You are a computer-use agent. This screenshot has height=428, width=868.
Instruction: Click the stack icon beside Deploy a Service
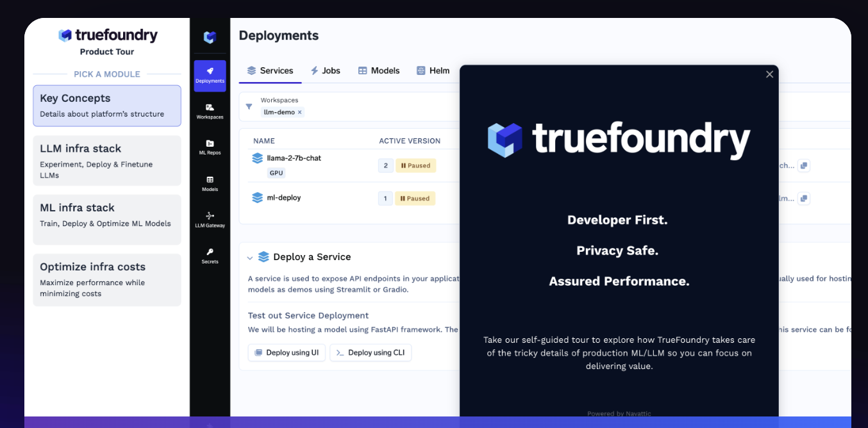[x=263, y=257]
